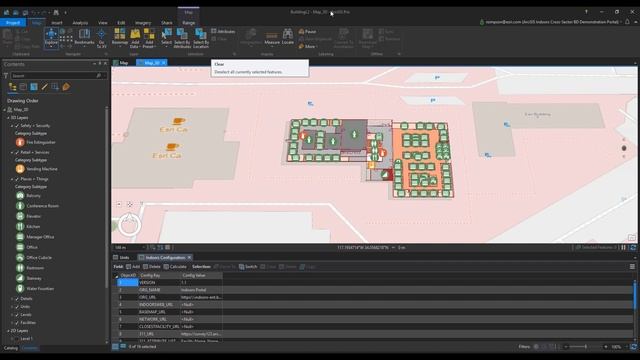Activate the Select tool
This screenshot has height=360, width=640.
coord(167,37)
